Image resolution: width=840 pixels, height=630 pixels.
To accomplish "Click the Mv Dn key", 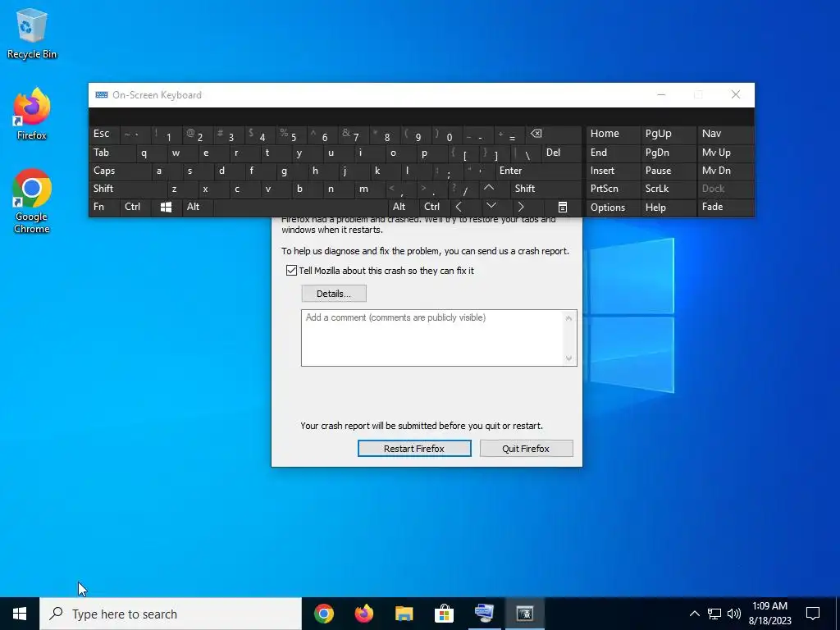I will pyautogui.click(x=725, y=171).
